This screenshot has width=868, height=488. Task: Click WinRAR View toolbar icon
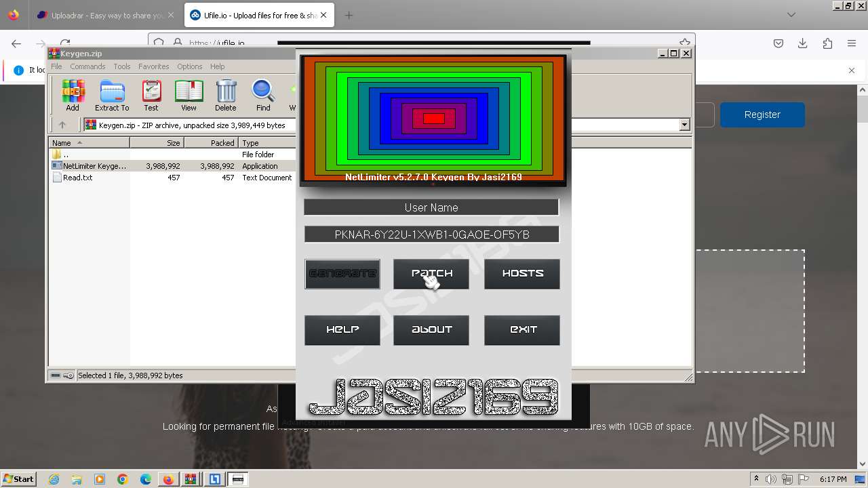tap(189, 96)
